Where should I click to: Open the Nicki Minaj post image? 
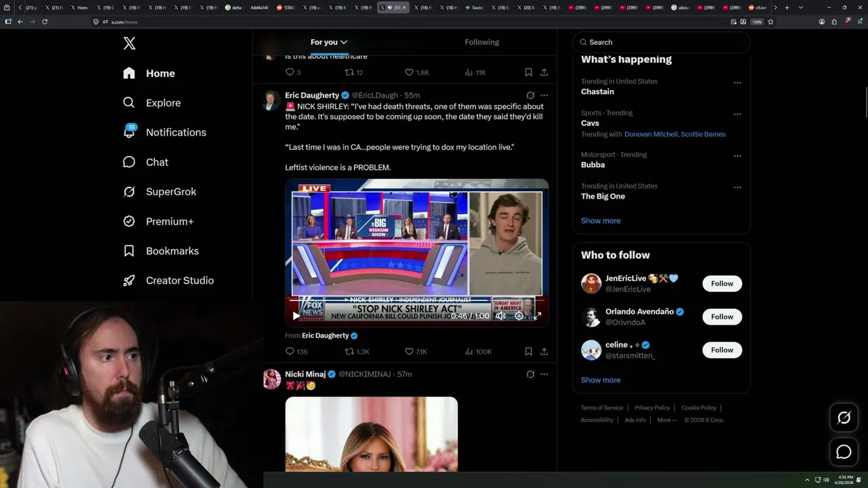(x=372, y=434)
